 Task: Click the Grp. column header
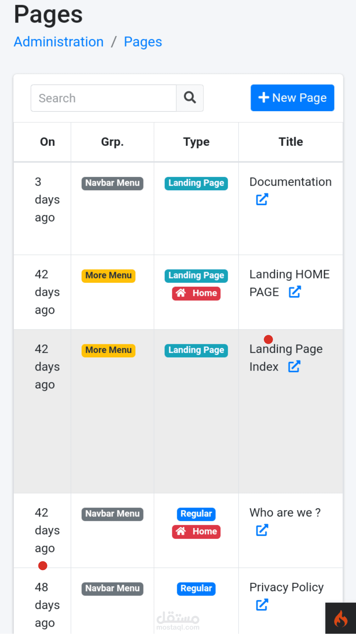pyautogui.click(x=112, y=142)
